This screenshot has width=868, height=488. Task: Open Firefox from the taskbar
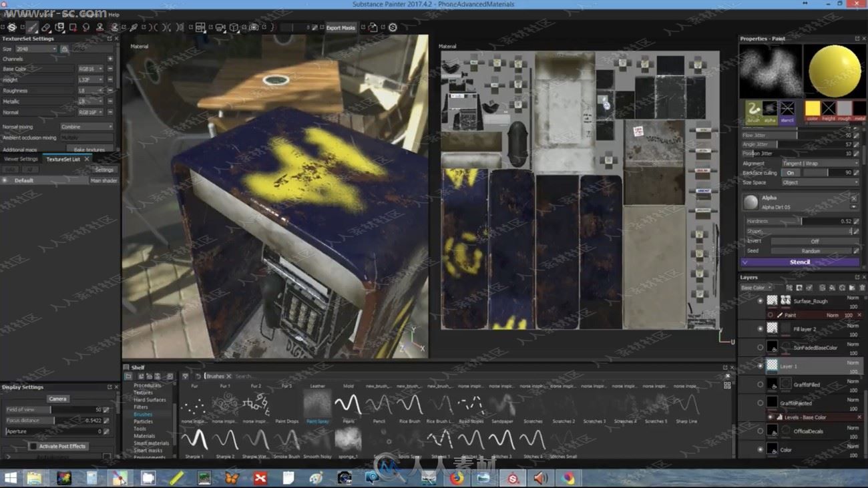pos(457,478)
